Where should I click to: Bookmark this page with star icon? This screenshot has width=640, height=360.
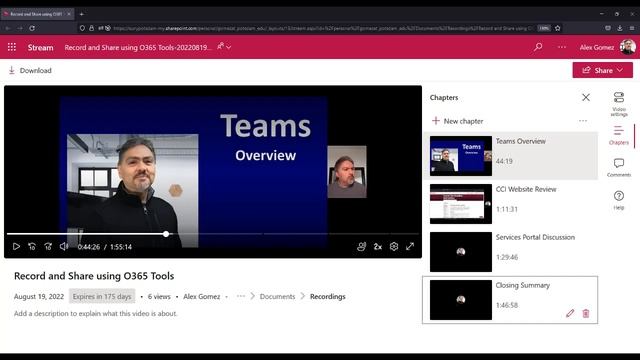point(558,28)
